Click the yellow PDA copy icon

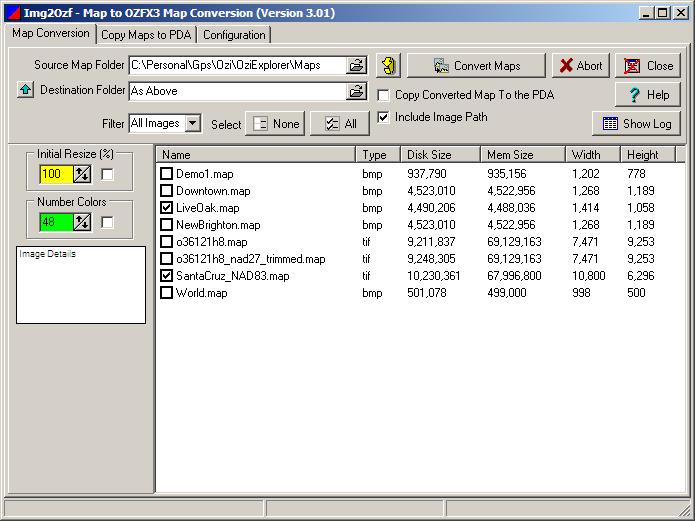coord(388,66)
